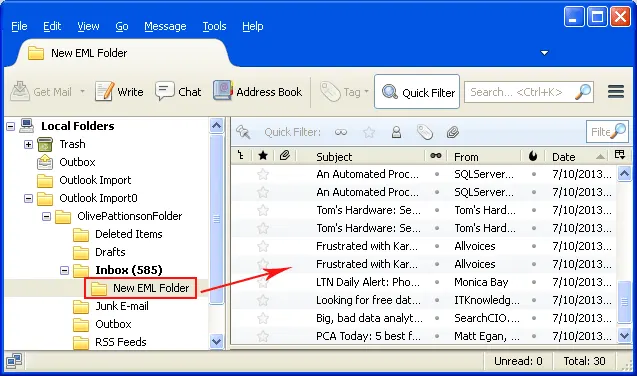Toggle the pin Quick Filter icon
Image resolution: width=637 pixels, height=376 pixels.
pyautogui.click(x=243, y=132)
